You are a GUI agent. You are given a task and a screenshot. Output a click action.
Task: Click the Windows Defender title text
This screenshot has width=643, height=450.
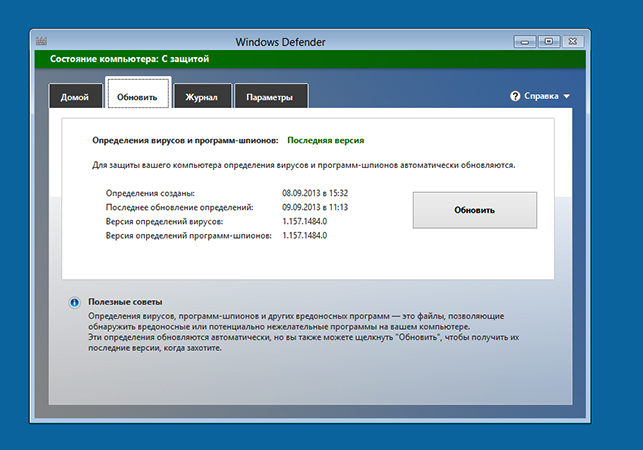pyautogui.click(x=280, y=42)
